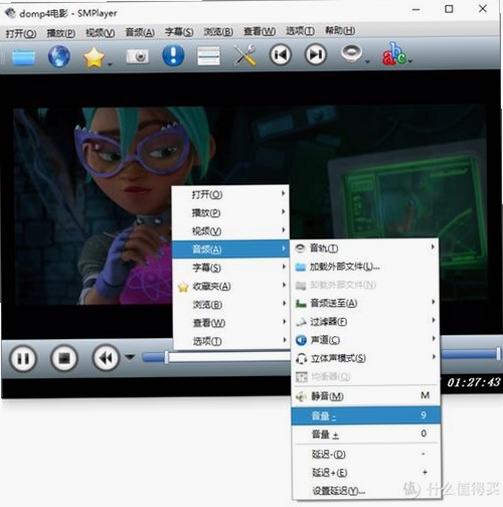Image resolution: width=503 pixels, height=507 pixels.
Task: Open 声道(C) submenu entry
Action: pyautogui.click(x=365, y=340)
